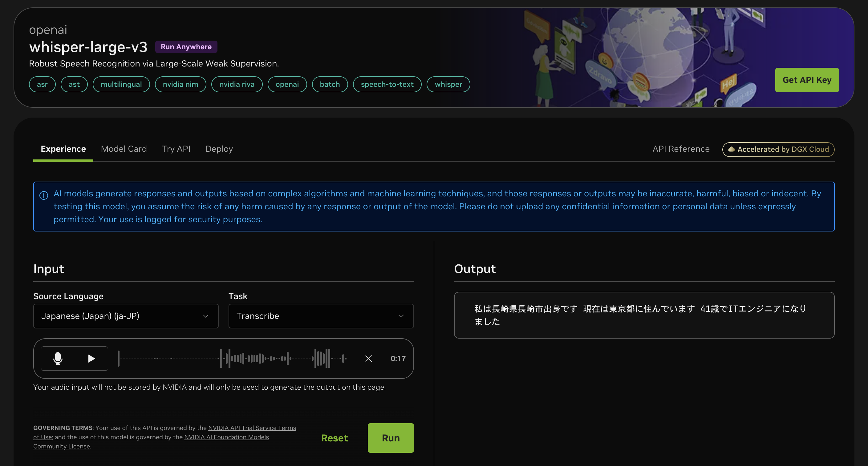Expand the Task Transcribe dropdown
The image size is (868, 466).
(x=320, y=316)
